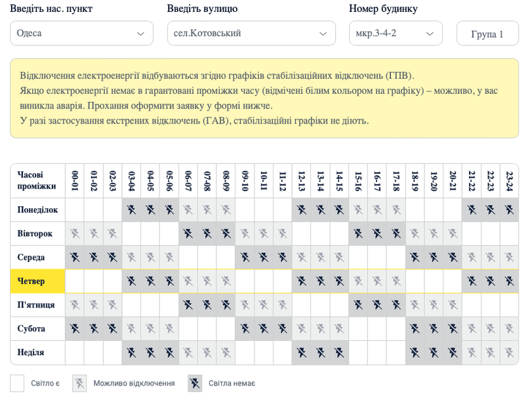Viewport: 532px width, 394px height.
Task: Click Saturday 18-19 no-power icon
Action: (x=415, y=328)
